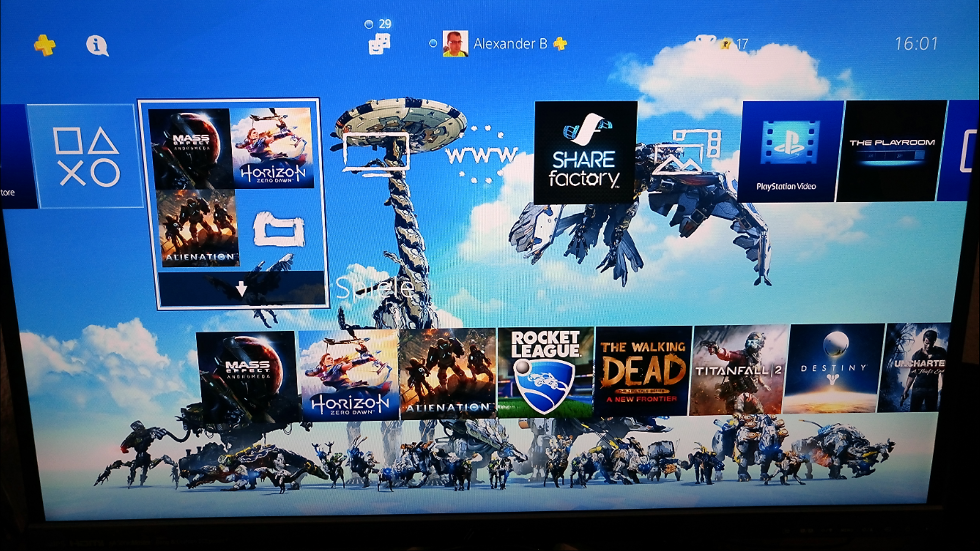Open Alexander B profile avatar

coord(455,44)
